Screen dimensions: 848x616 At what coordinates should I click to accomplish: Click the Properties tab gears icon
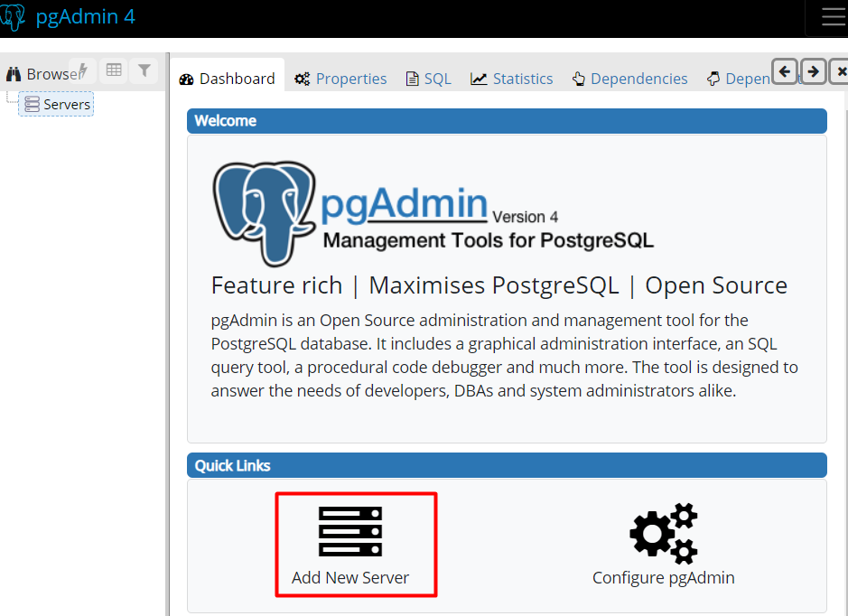pos(302,79)
